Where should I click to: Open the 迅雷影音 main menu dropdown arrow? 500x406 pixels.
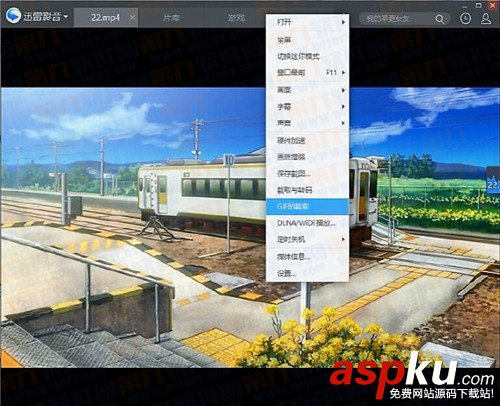(66, 16)
